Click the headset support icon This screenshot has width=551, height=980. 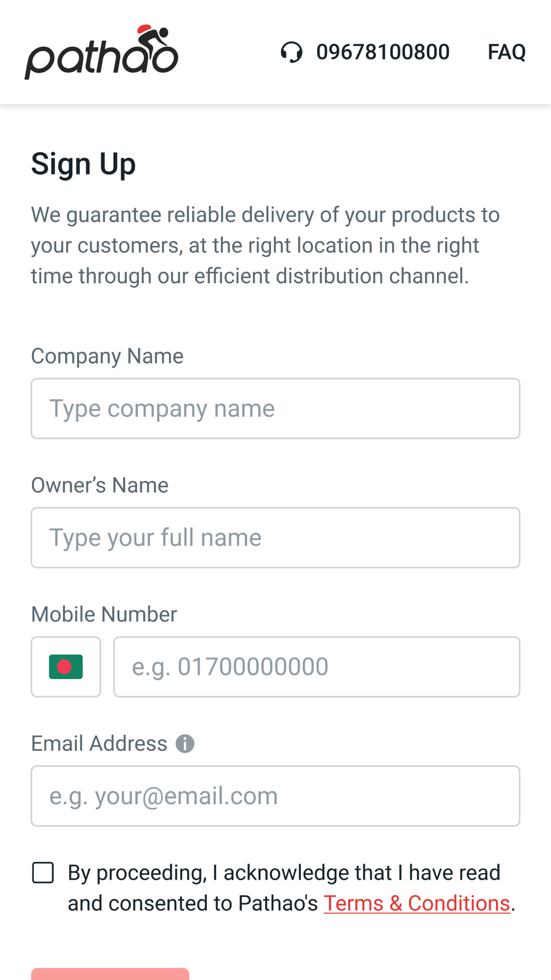[x=291, y=52]
